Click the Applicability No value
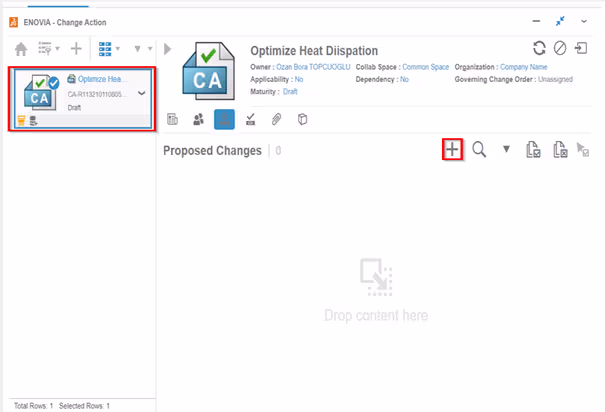This screenshot has height=412, width=605. [x=299, y=79]
